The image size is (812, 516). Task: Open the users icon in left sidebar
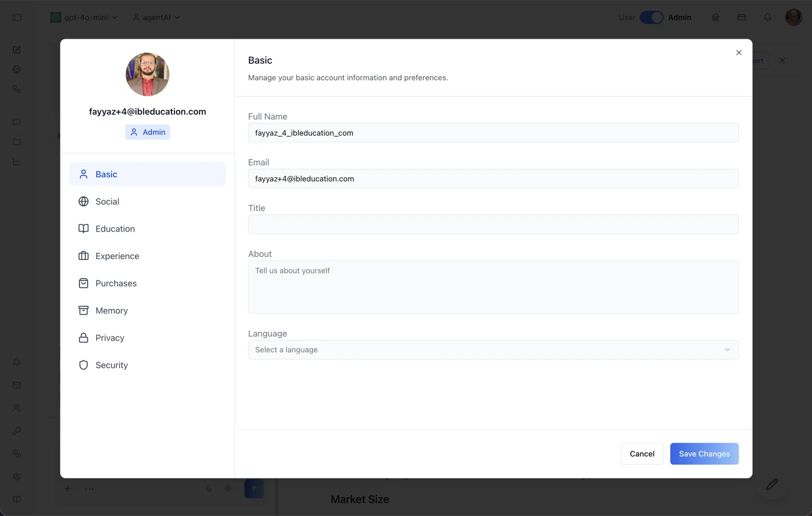(x=17, y=408)
